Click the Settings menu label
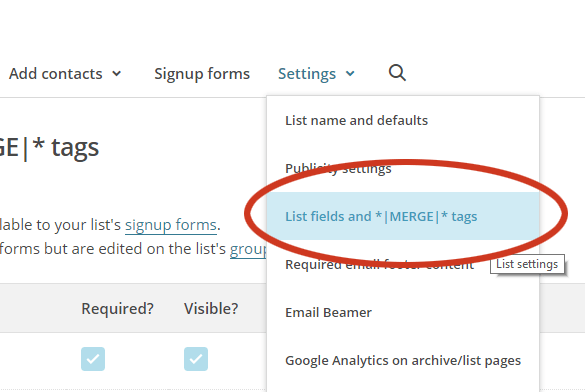Screen dimensions: 585x392 tap(307, 74)
